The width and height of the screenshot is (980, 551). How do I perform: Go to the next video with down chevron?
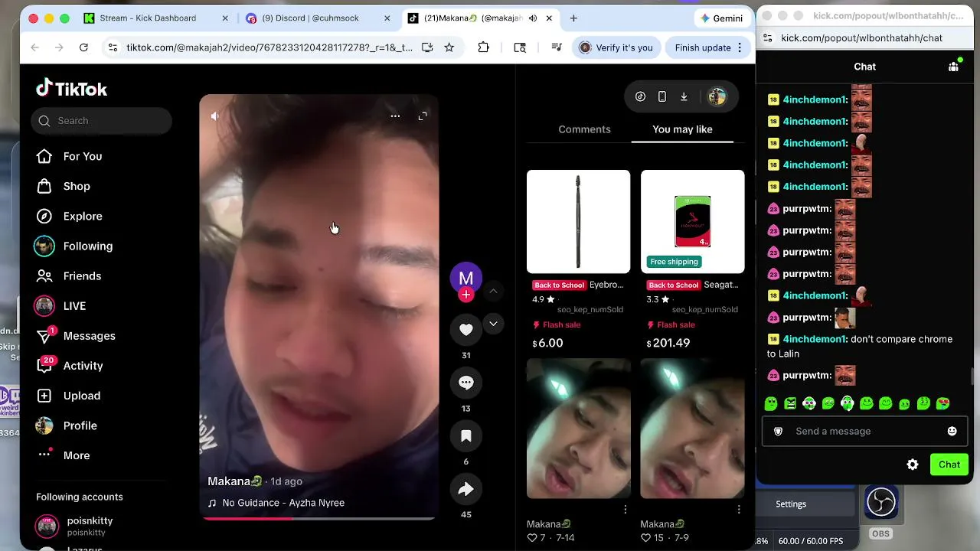click(493, 324)
